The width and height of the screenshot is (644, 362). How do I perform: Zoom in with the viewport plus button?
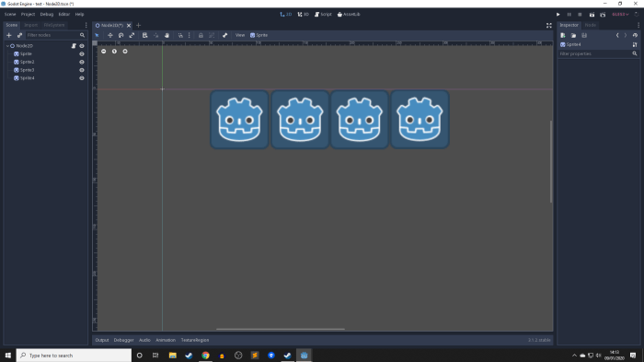(125, 52)
